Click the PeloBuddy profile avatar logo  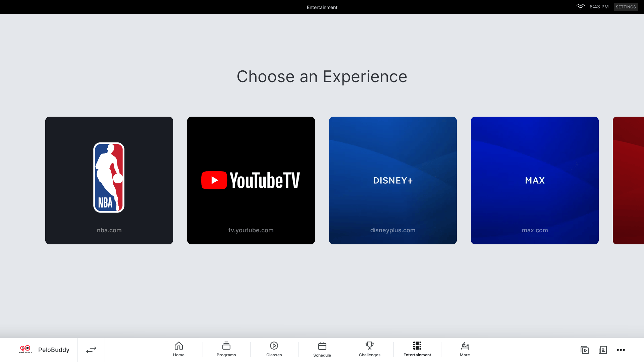click(x=25, y=350)
